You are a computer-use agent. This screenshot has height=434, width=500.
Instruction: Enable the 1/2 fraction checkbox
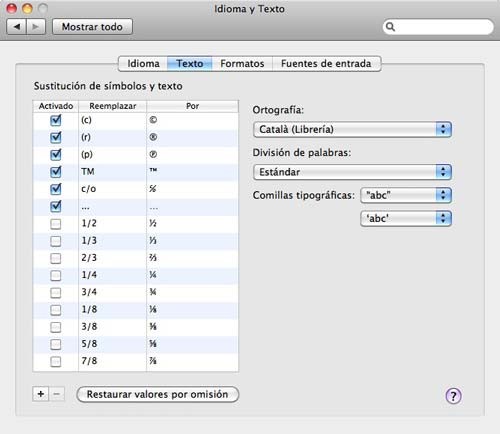pyautogui.click(x=56, y=224)
